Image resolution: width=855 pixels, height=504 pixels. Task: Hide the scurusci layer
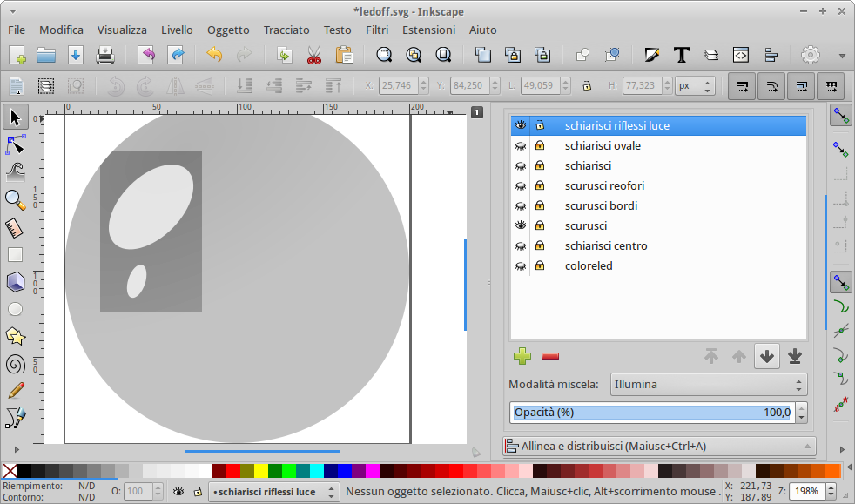click(520, 225)
